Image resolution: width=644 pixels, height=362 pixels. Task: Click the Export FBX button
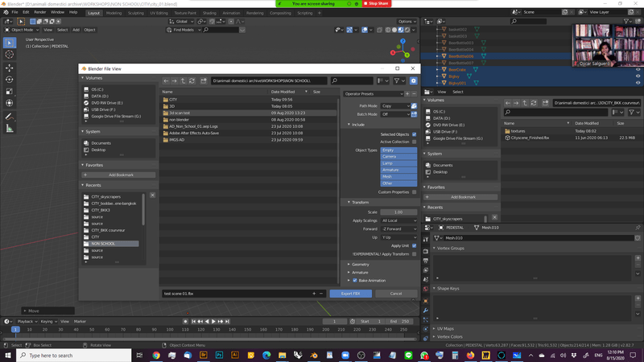(x=350, y=294)
